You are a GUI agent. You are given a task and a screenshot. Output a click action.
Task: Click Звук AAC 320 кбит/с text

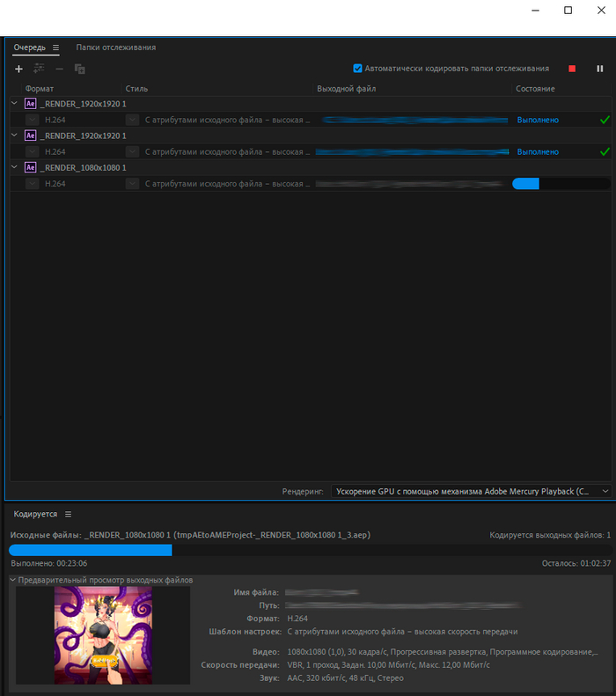[x=345, y=678]
